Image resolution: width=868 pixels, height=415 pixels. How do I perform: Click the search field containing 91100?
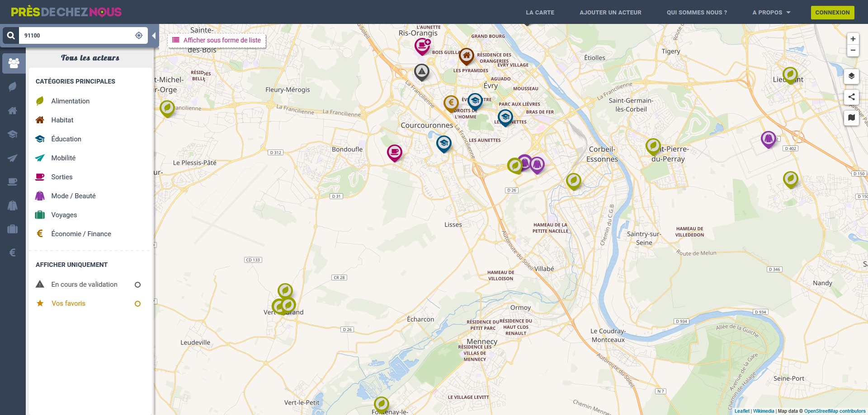click(77, 35)
